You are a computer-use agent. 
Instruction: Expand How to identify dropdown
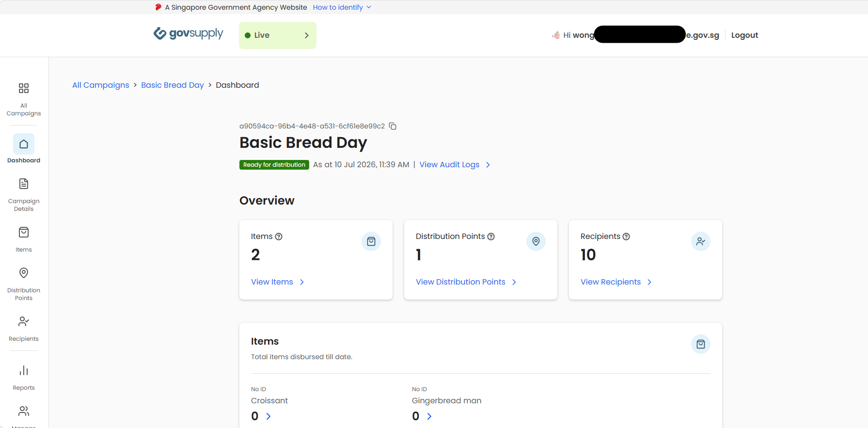point(342,7)
